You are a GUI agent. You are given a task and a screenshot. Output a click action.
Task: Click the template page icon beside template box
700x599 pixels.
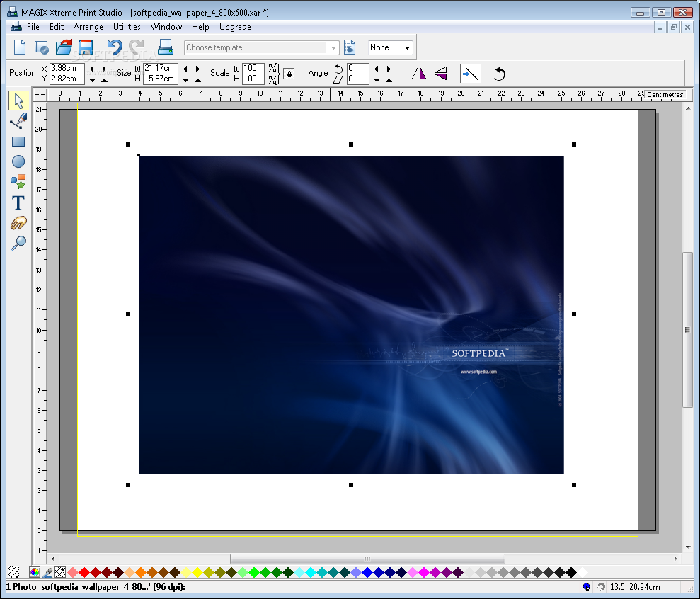350,47
